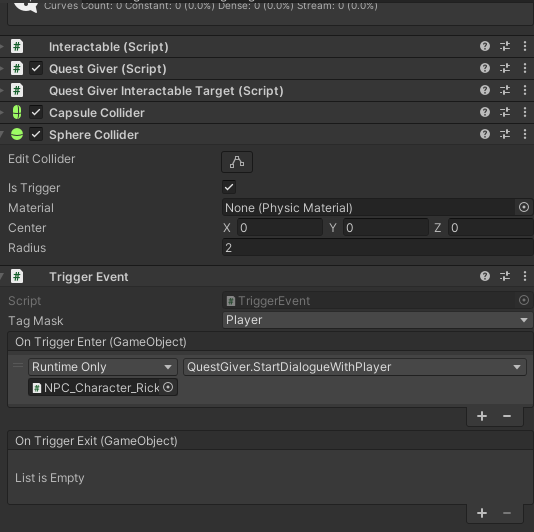Click the Edit Collider button
This screenshot has height=532, width=534.
(237, 162)
